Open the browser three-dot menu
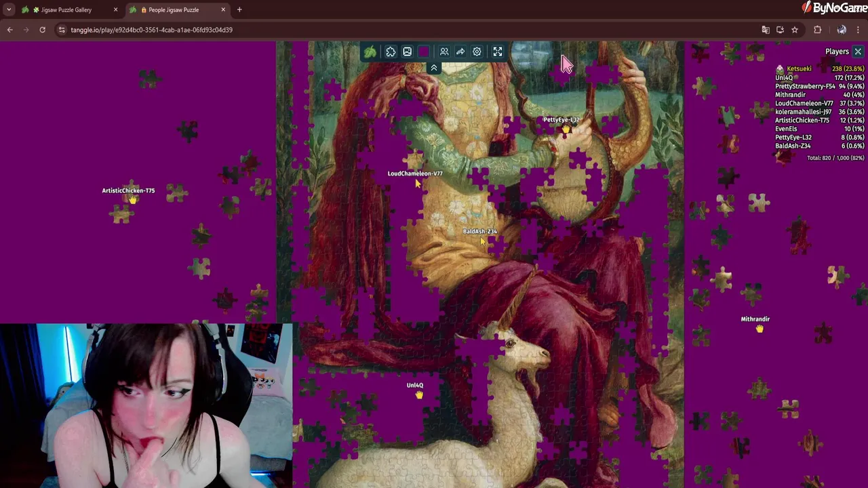Image resolution: width=868 pixels, height=488 pixels. click(859, 30)
